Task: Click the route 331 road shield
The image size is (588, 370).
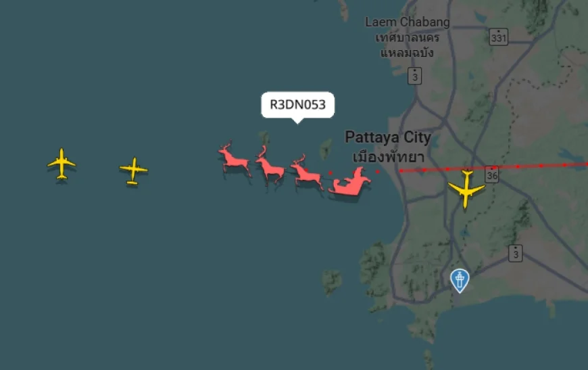Action: [498, 37]
